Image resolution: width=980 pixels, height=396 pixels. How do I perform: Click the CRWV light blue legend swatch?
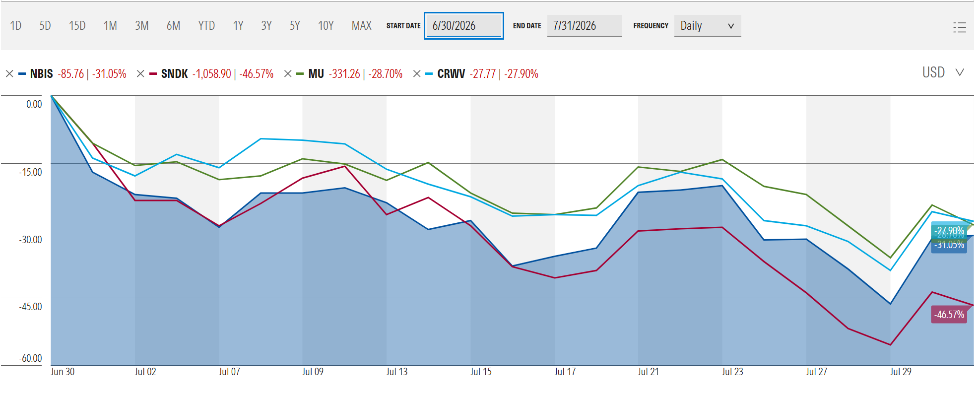[x=429, y=74]
